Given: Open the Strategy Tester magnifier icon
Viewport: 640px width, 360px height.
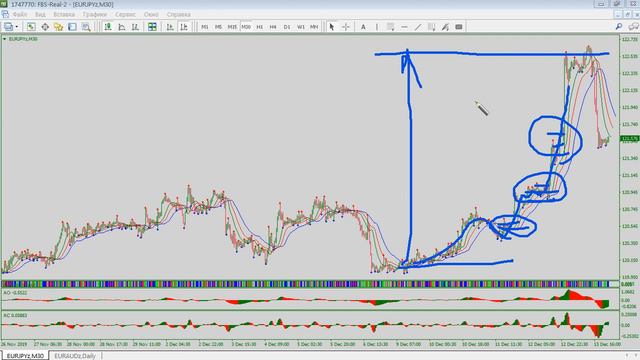Looking at the screenshot, I should 86,27.
